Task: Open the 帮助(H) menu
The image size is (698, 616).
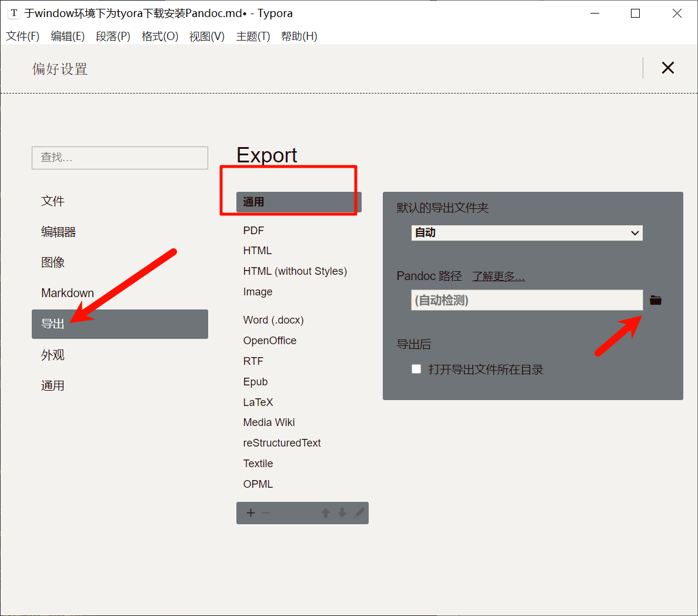Action: pos(299,36)
